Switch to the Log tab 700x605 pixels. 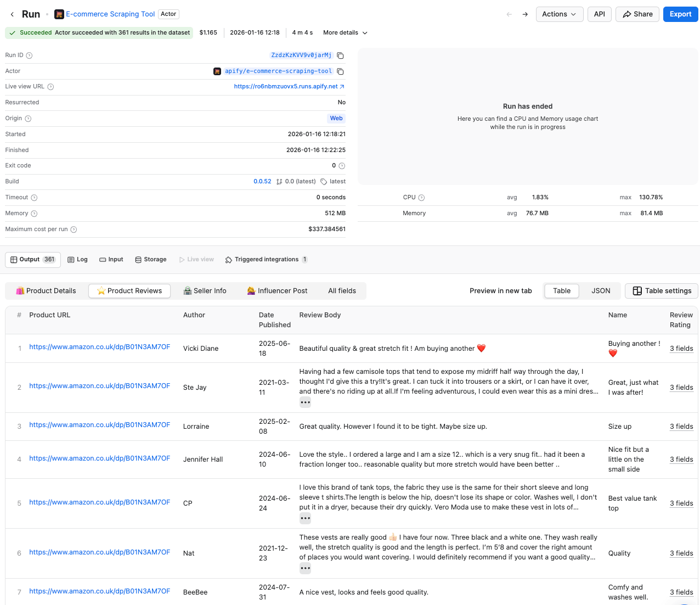[x=77, y=259]
